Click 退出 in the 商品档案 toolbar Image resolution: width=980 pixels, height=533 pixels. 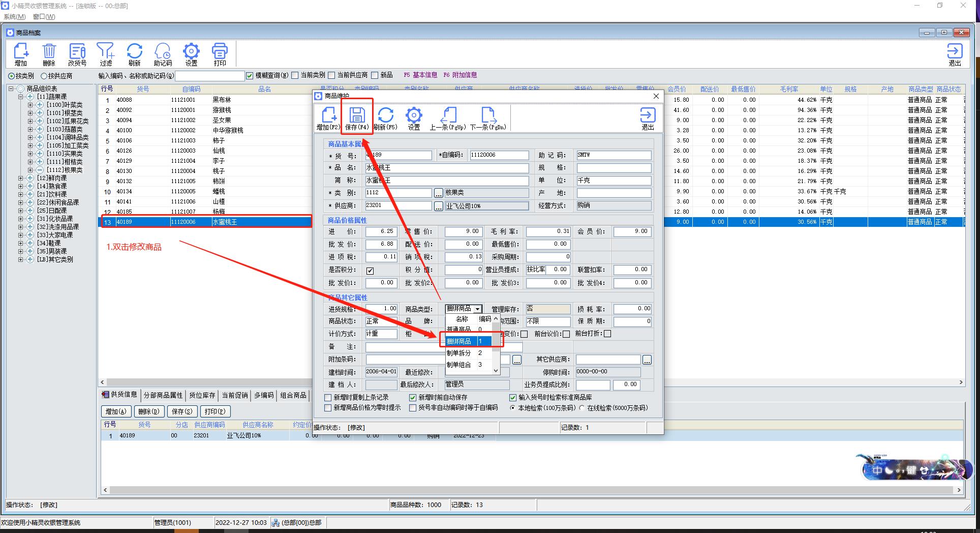955,54
